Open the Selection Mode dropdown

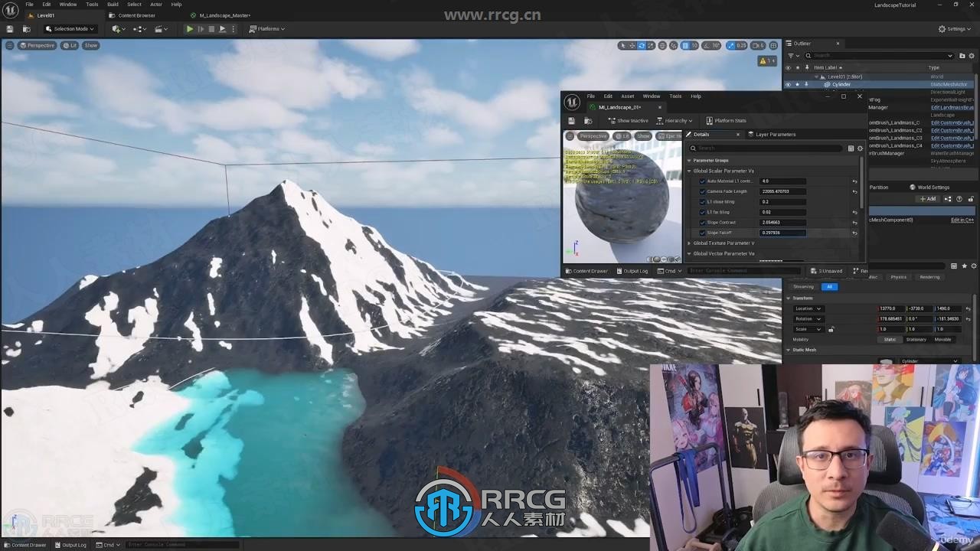[69, 29]
